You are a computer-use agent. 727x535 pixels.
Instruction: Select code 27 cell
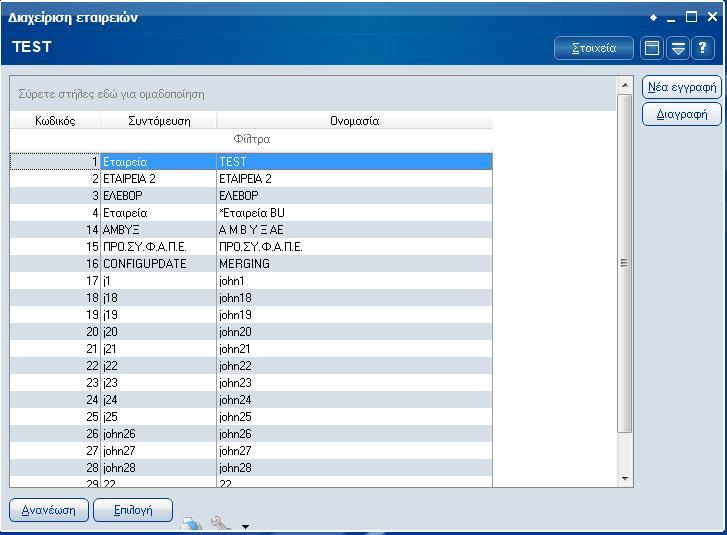55,451
